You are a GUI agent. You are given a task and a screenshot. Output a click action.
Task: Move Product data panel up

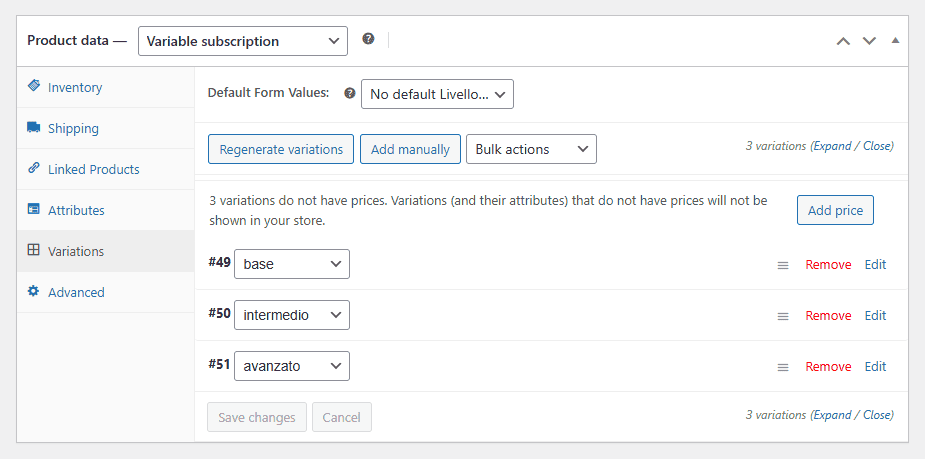(x=844, y=41)
